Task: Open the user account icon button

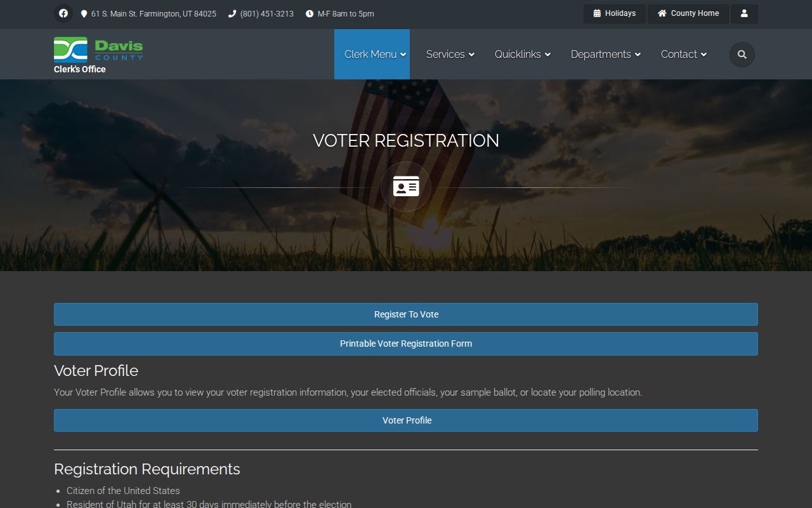Action: tap(744, 13)
